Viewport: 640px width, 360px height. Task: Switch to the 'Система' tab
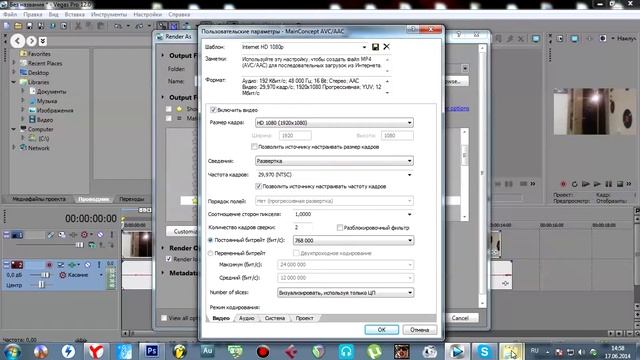[x=275, y=318]
